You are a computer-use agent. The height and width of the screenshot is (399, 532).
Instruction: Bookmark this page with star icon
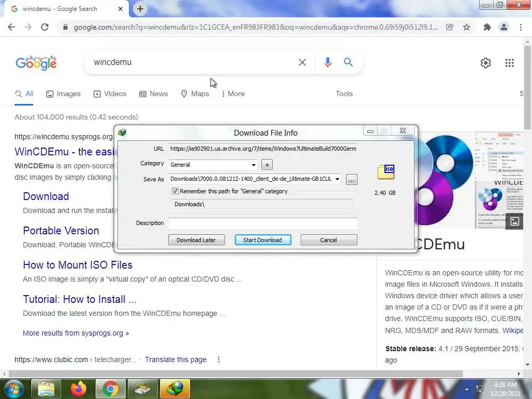[x=467, y=27]
